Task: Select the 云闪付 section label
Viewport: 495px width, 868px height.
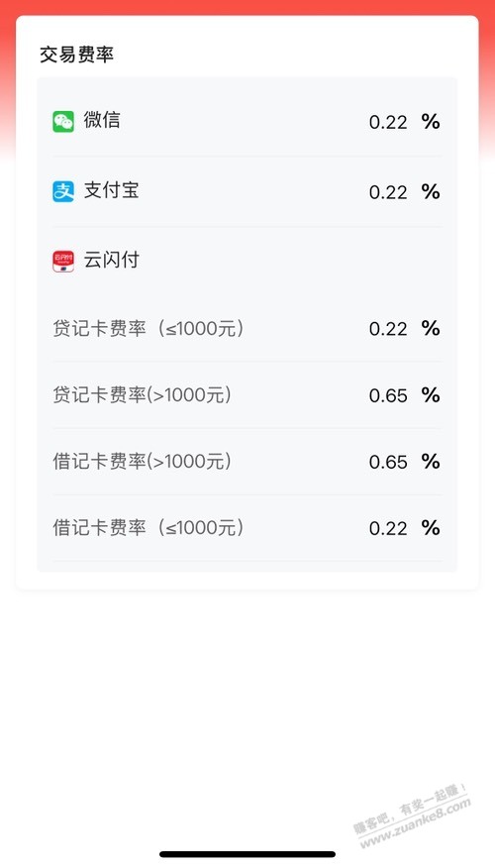Action: point(111,261)
